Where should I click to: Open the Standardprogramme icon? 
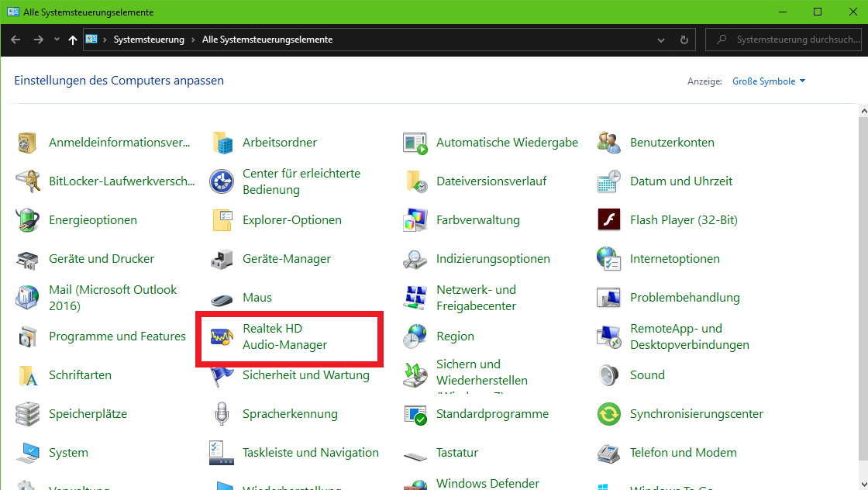point(415,415)
